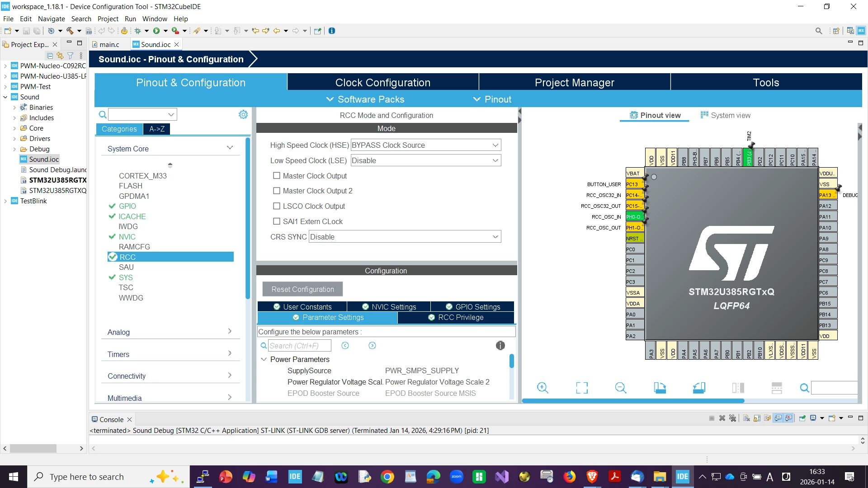Click the Build hammer icon in the toolbar
868x488 pixels.
click(x=70, y=31)
